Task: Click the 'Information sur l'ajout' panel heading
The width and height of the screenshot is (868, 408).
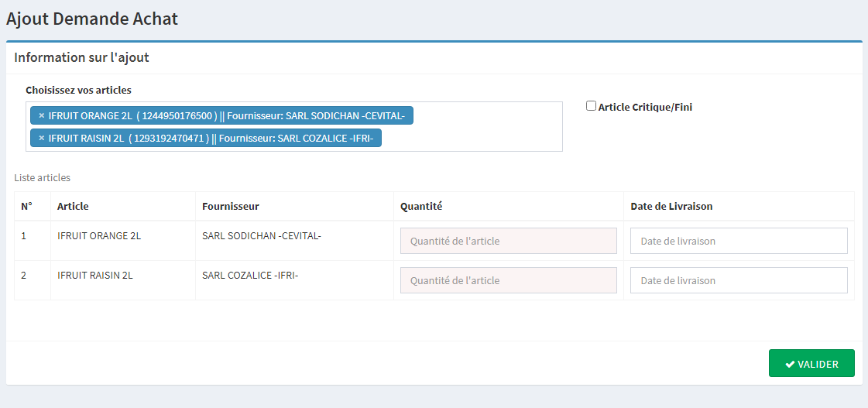Action: tap(81, 57)
